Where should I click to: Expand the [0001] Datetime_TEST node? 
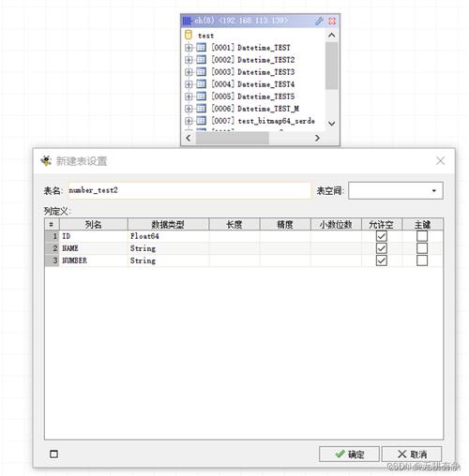(189, 48)
